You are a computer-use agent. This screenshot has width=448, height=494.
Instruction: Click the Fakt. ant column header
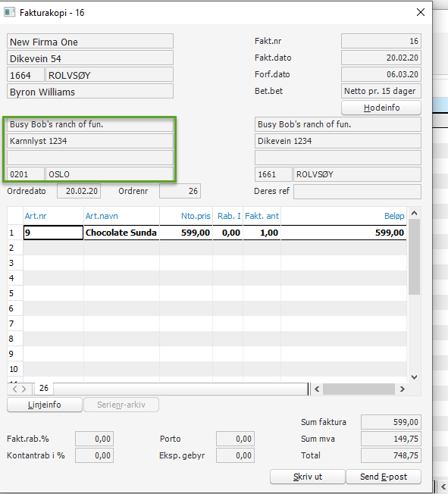point(262,216)
